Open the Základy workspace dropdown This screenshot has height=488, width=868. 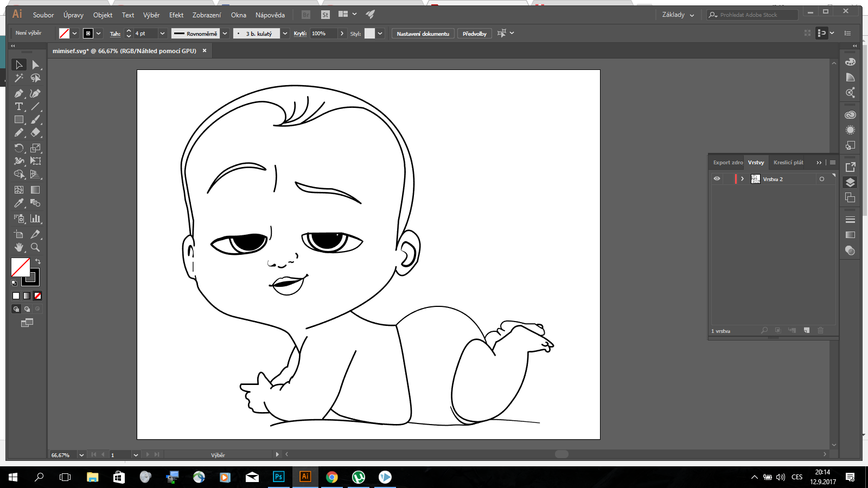678,15
